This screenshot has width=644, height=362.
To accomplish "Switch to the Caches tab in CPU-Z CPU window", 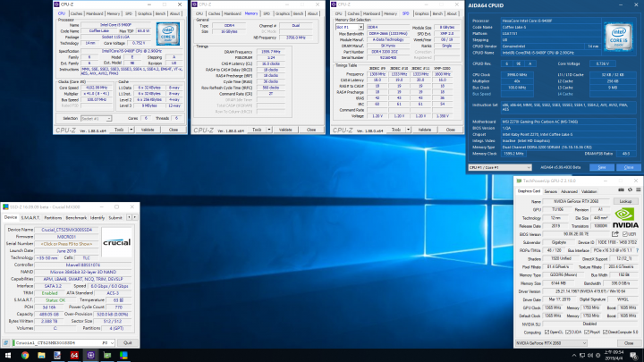I will click(x=76, y=13).
